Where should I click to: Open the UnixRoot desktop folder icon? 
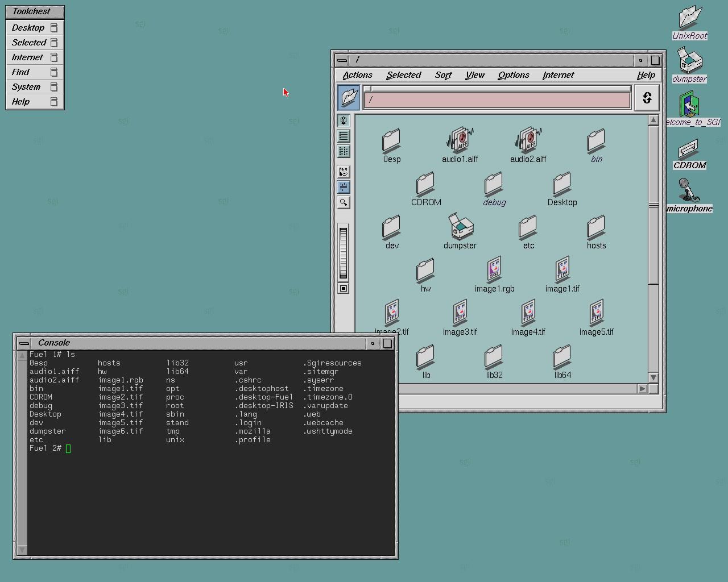(x=689, y=23)
